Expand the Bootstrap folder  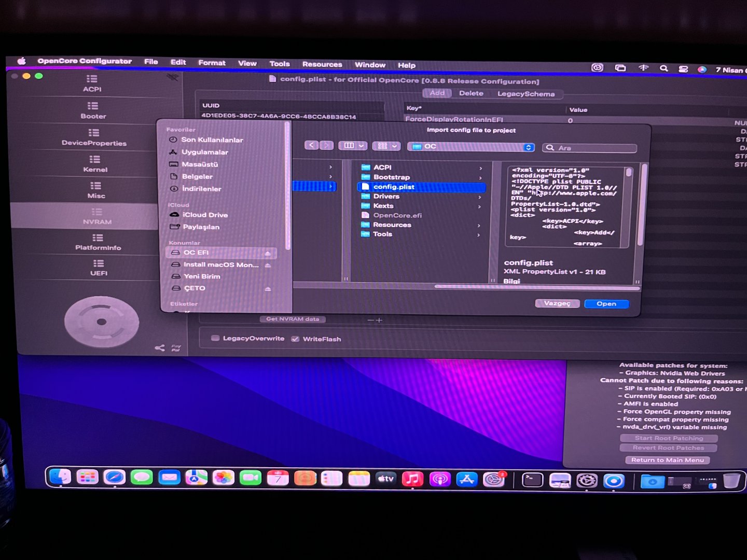(481, 178)
